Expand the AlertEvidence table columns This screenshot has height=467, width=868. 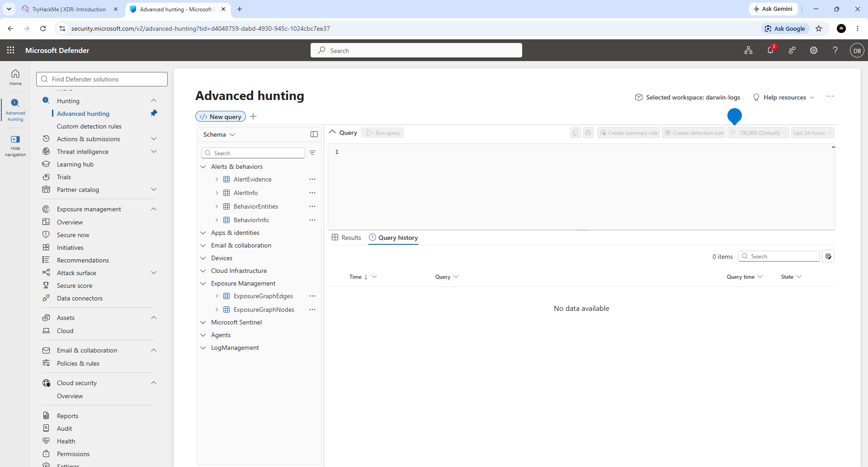coord(217,179)
